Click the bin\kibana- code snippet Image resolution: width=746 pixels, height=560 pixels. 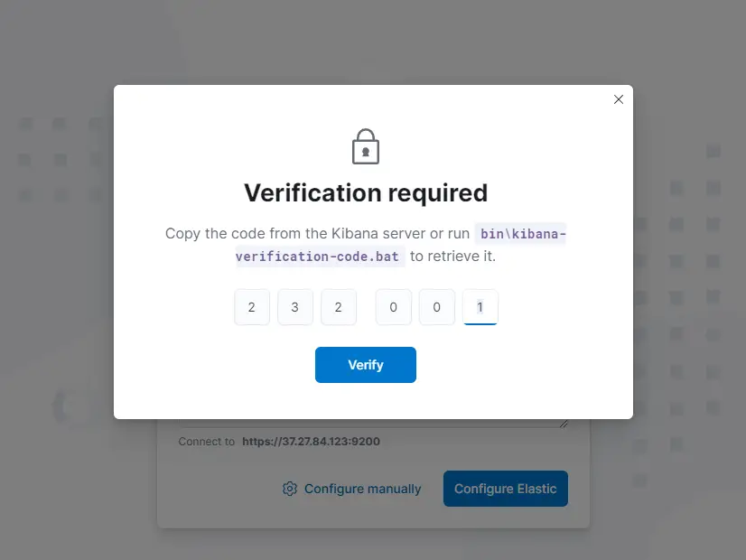click(523, 234)
